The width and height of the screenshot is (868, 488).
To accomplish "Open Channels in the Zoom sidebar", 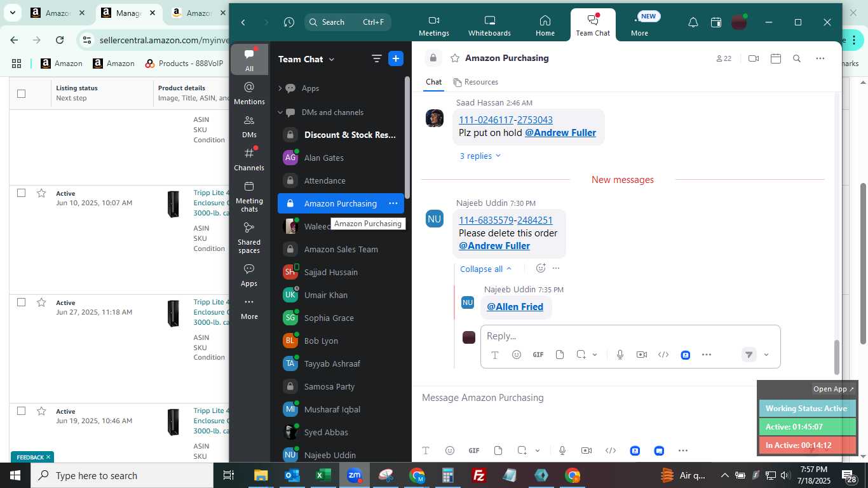I will [x=249, y=159].
